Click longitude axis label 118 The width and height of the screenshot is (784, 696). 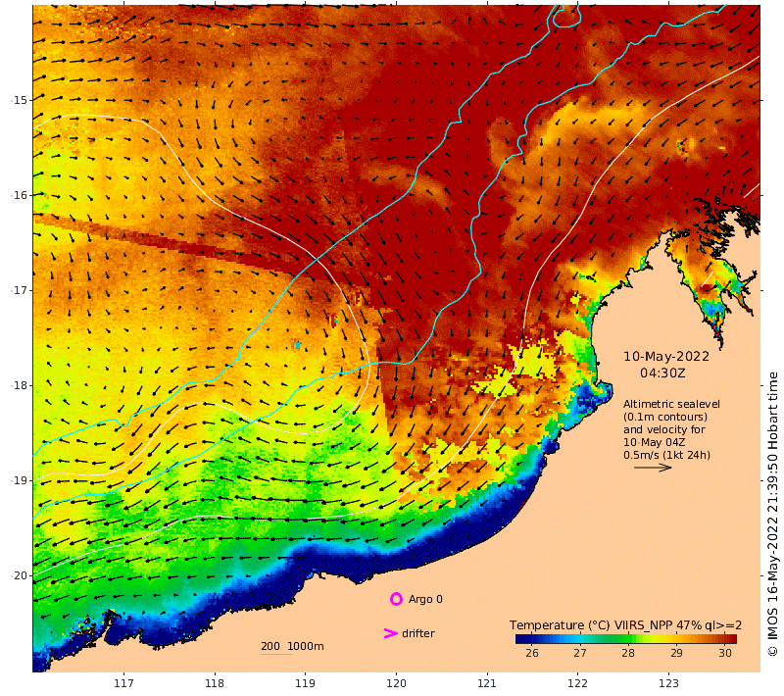click(215, 683)
